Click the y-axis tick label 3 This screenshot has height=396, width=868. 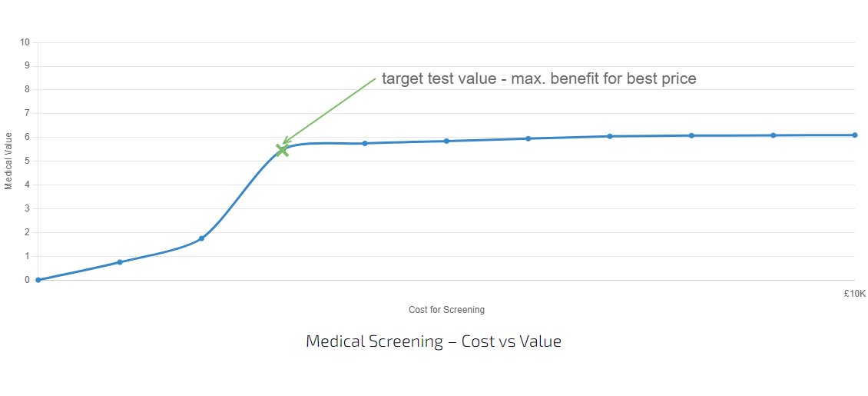[x=27, y=208]
